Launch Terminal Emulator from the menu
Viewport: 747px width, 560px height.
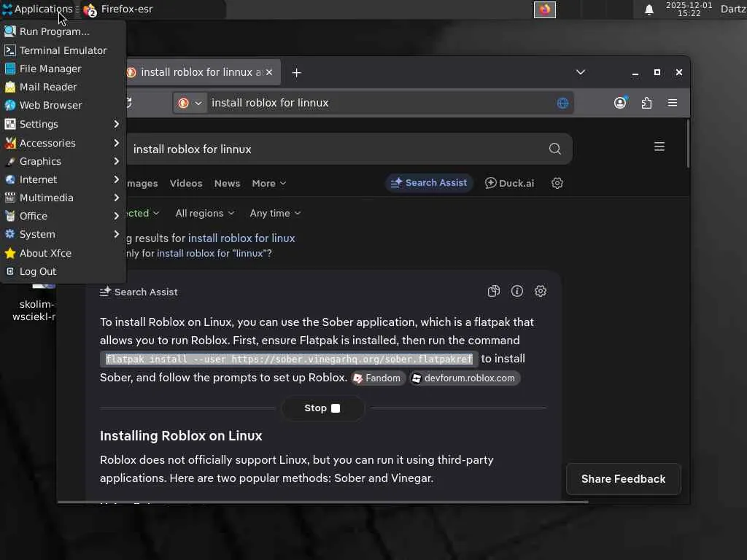click(x=63, y=50)
